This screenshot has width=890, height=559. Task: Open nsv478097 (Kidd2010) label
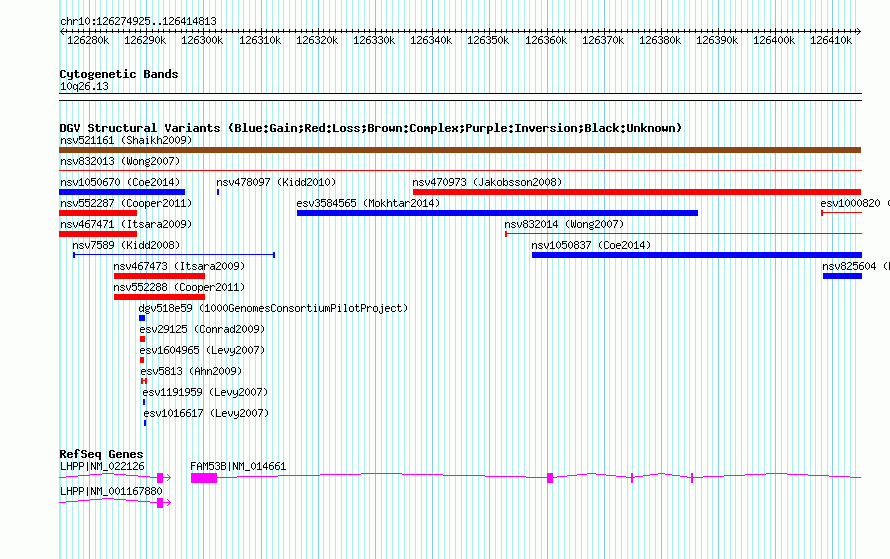pyautogui.click(x=276, y=182)
